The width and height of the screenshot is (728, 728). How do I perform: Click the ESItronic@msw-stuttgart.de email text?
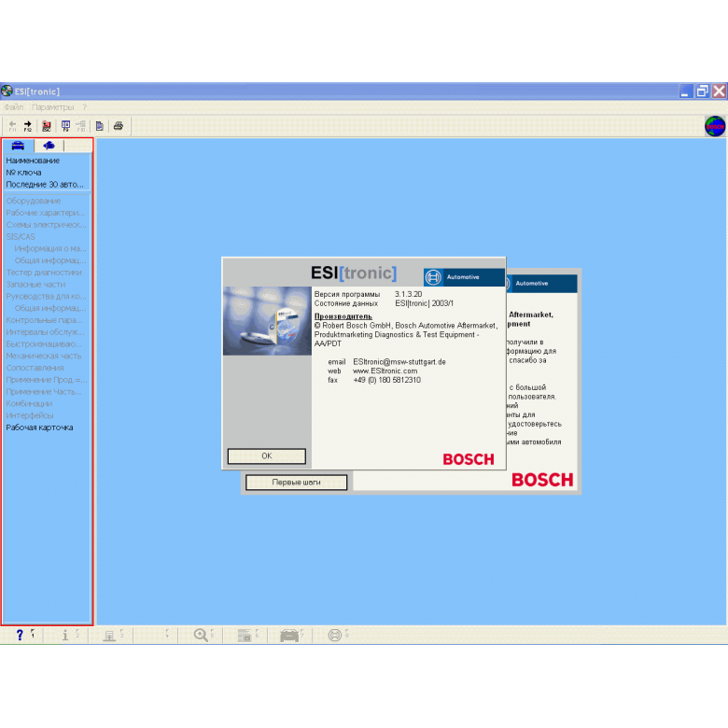point(399,362)
